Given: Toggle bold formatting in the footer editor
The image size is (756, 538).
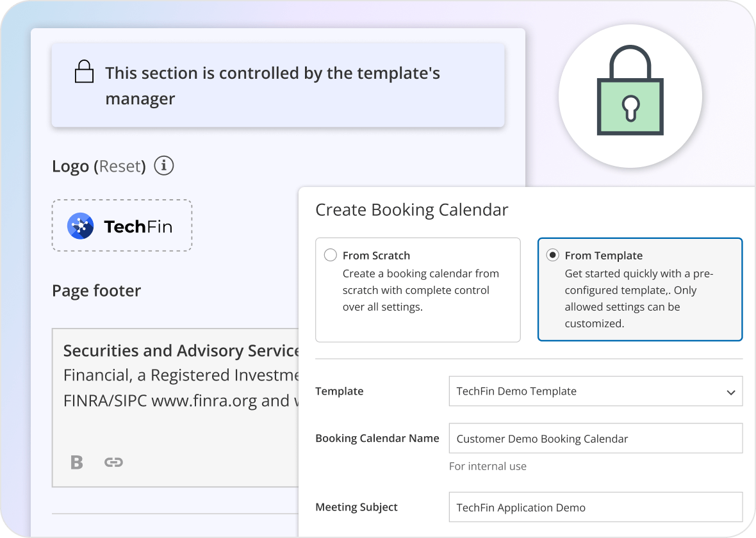Looking at the screenshot, I should point(76,462).
